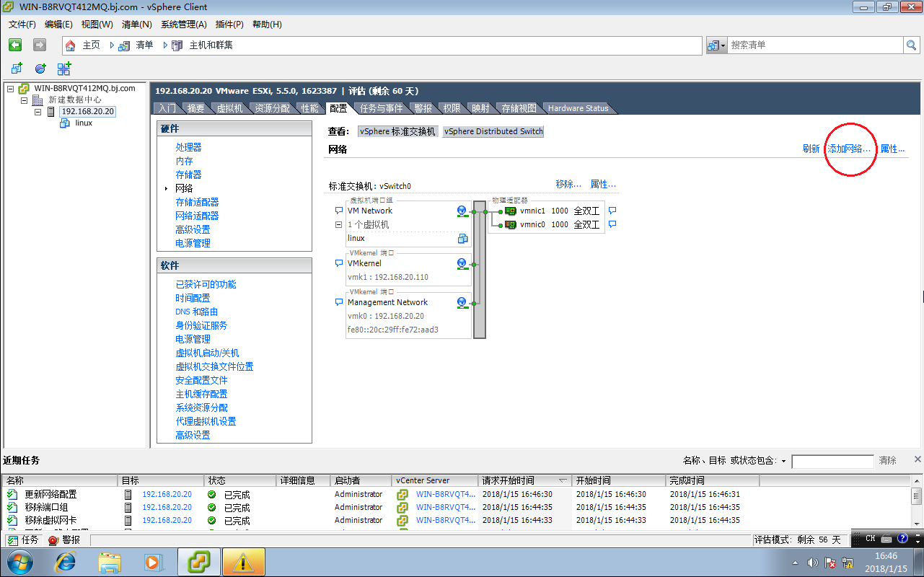Viewport: 924px width, 577px height.
Task: Click the vmnic1 adapter icon
Action: (x=511, y=211)
